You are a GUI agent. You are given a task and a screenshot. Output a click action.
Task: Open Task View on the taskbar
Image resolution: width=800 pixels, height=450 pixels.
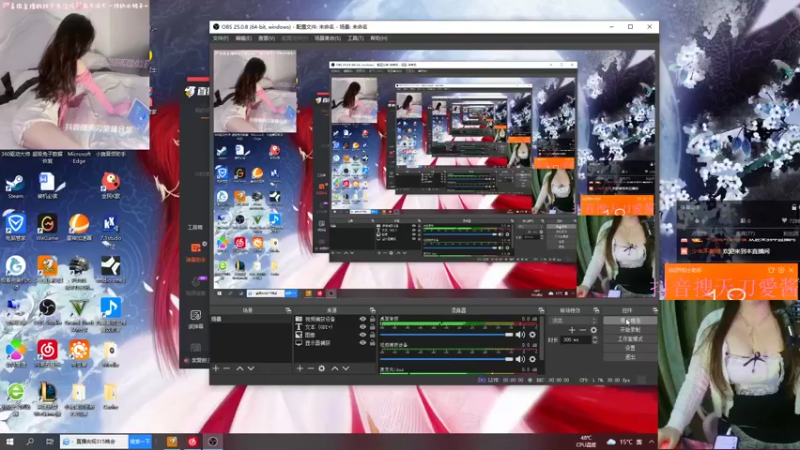[49, 442]
